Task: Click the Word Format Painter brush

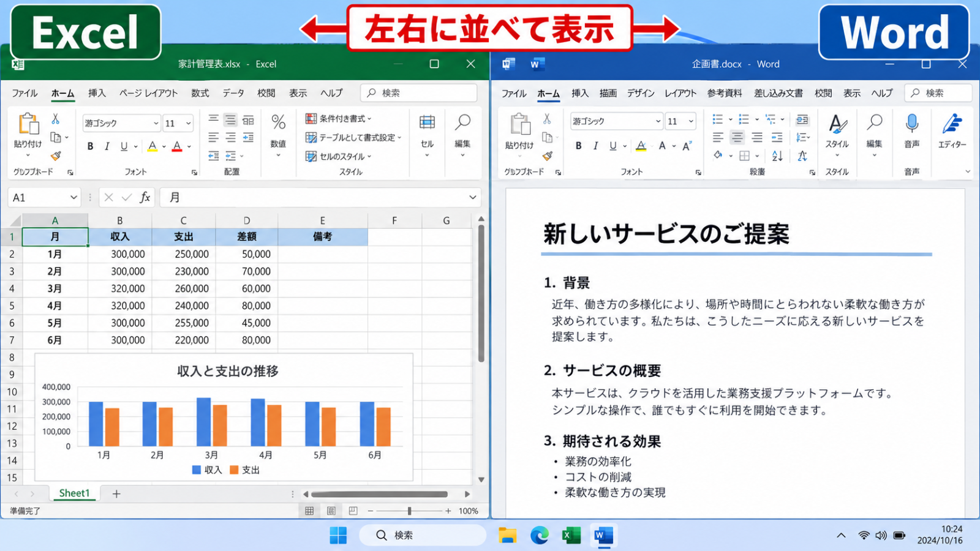Action: pos(548,156)
